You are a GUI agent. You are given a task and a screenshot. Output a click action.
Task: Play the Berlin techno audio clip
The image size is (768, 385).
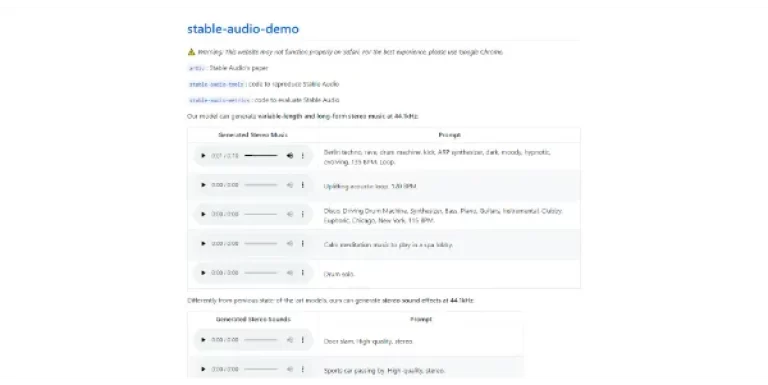(x=203, y=156)
